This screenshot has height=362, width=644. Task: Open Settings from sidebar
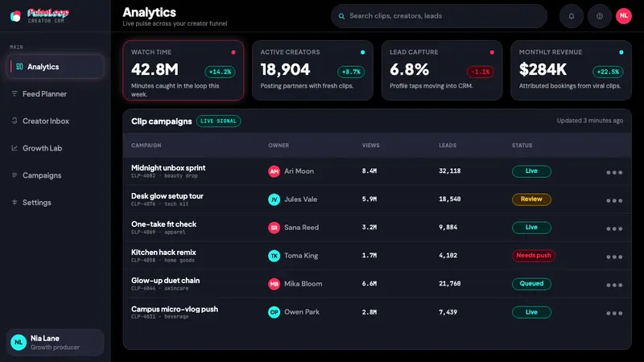pos(56,202)
